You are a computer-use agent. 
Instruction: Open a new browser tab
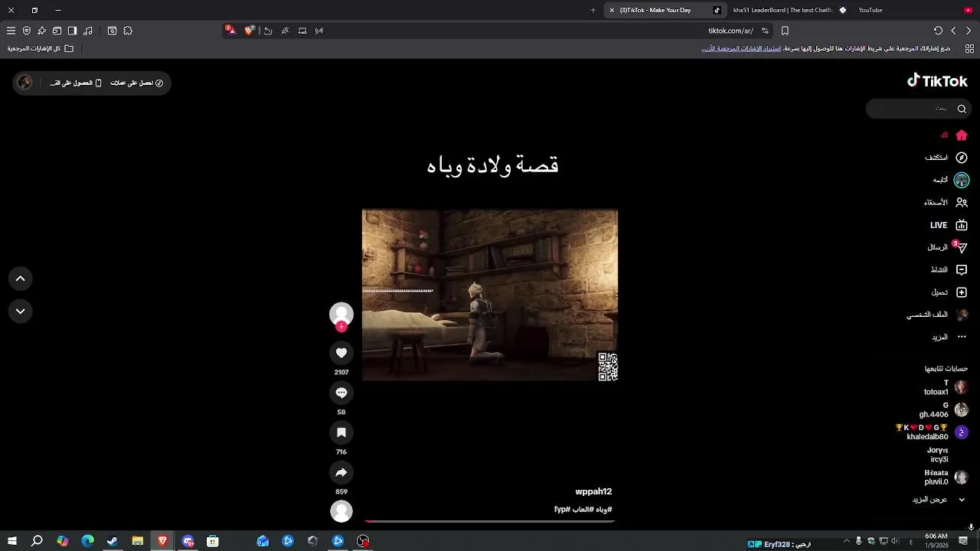[593, 10]
